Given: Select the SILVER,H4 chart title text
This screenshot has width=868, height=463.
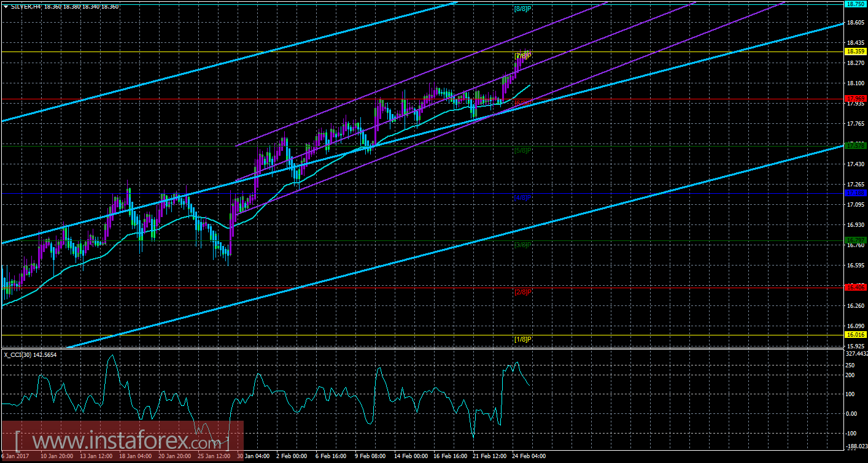Looking at the screenshot, I should pos(26,6).
